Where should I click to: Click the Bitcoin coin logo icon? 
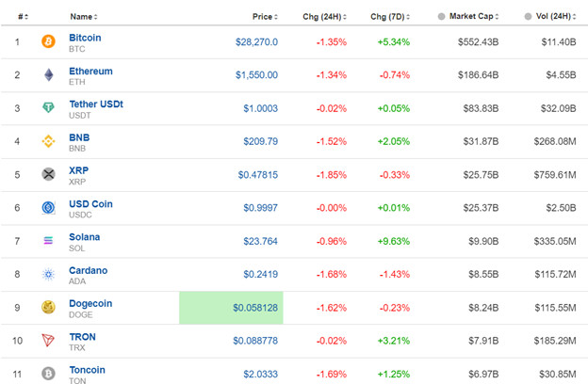tap(48, 41)
